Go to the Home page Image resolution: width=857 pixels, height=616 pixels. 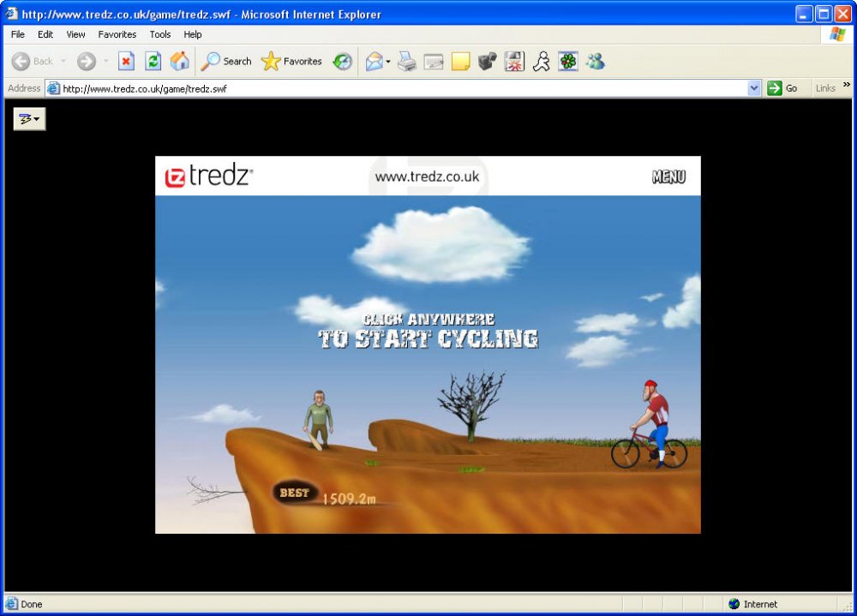(x=179, y=61)
